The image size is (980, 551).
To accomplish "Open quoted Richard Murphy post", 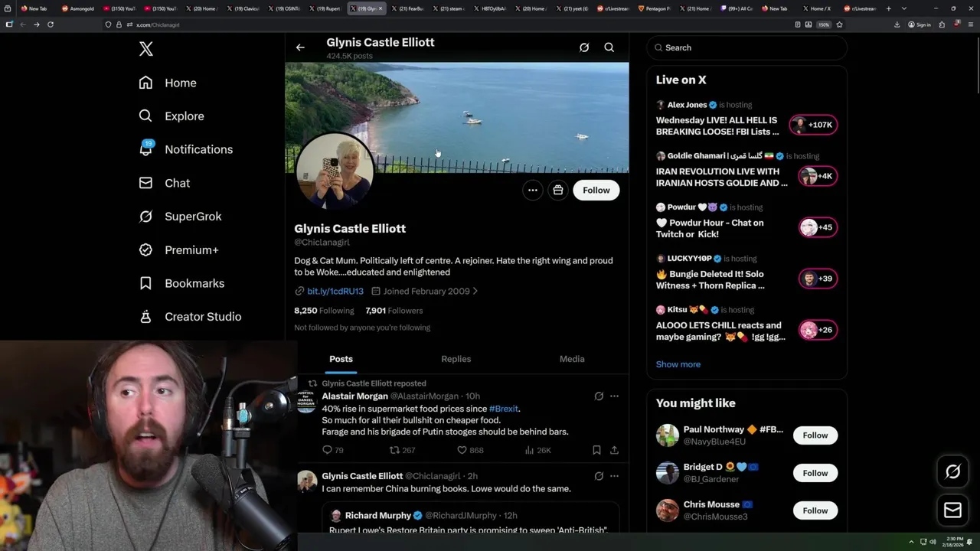I will point(470,518).
